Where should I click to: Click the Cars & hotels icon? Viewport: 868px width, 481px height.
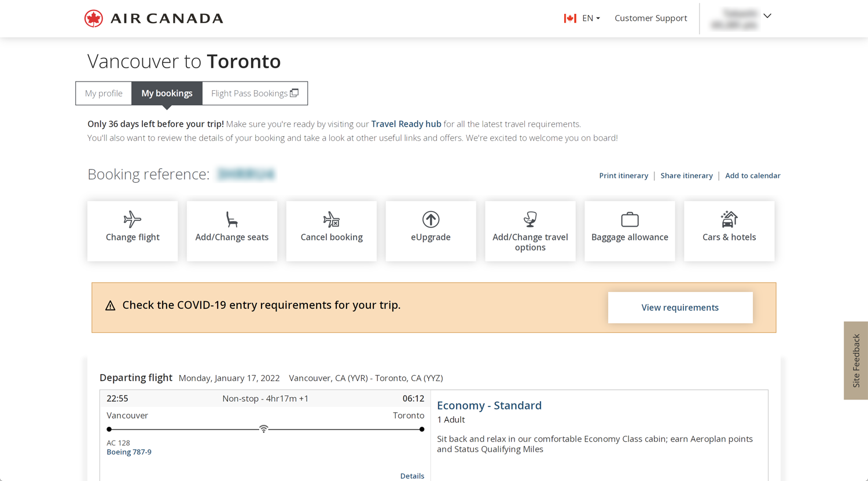[x=729, y=219]
